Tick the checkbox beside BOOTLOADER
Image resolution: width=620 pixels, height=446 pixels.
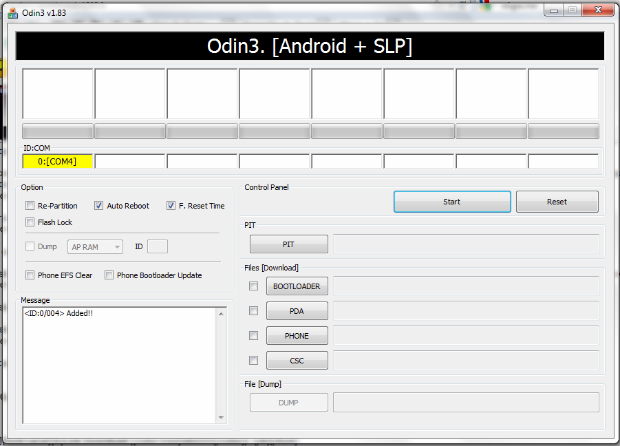(253, 286)
